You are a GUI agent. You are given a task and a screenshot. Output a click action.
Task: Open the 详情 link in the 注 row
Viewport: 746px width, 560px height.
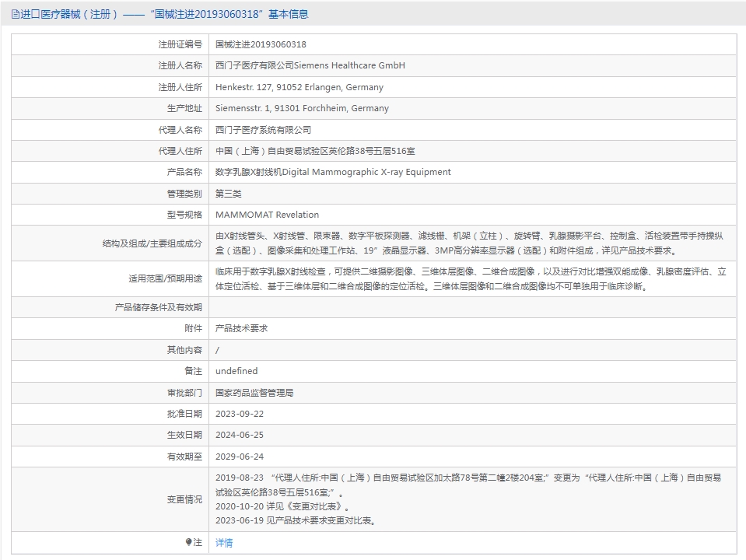tap(223, 542)
